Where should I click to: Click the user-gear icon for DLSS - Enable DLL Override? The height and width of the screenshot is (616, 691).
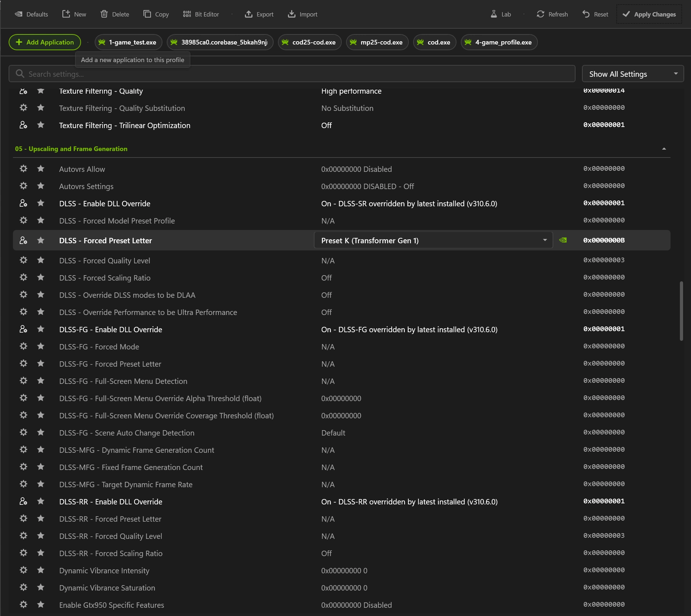(23, 203)
